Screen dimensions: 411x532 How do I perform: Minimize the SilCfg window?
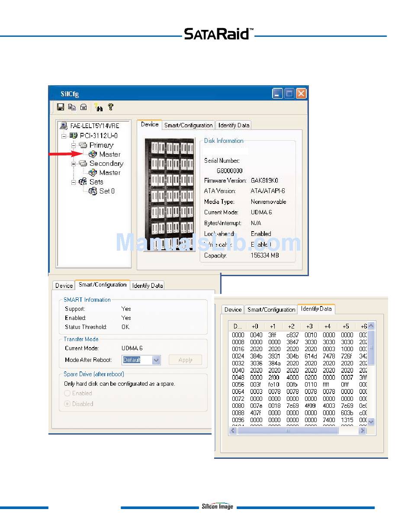277,94
